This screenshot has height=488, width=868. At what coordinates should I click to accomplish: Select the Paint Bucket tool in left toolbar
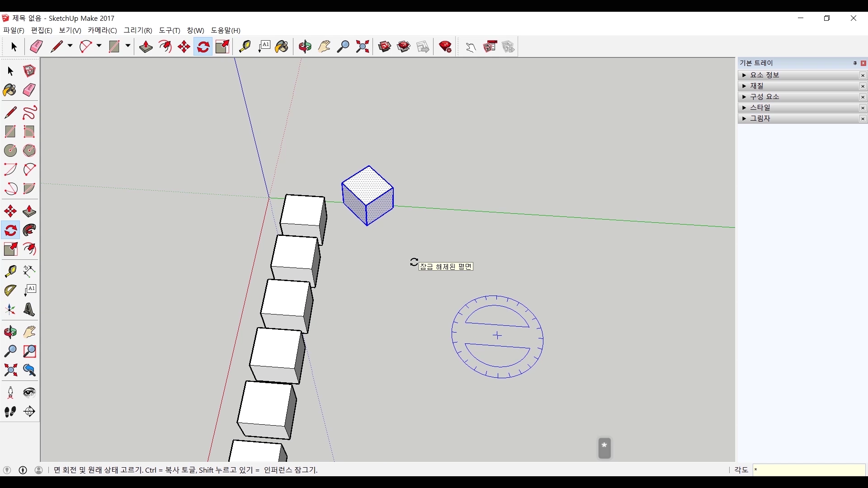pyautogui.click(x=9, y=90)
